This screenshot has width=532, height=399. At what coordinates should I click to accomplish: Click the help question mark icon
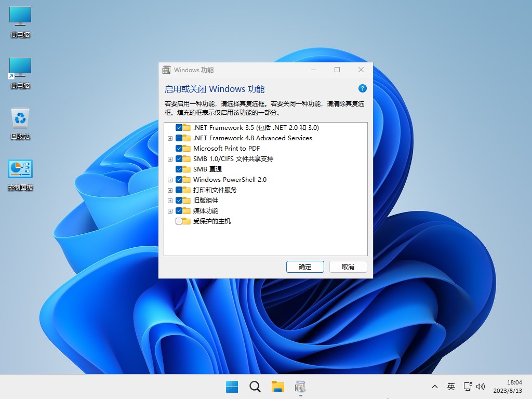pyautogui.click(x=362, y=88)
